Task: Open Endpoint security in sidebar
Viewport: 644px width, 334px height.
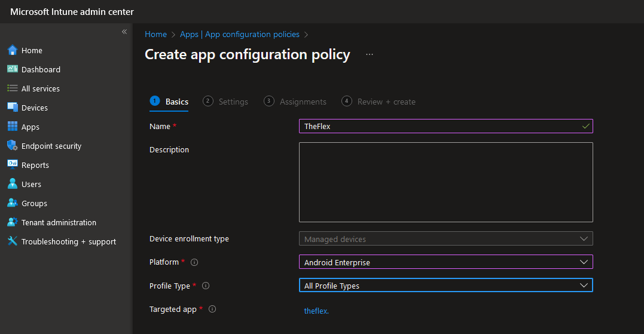Action: click(51, 146)
